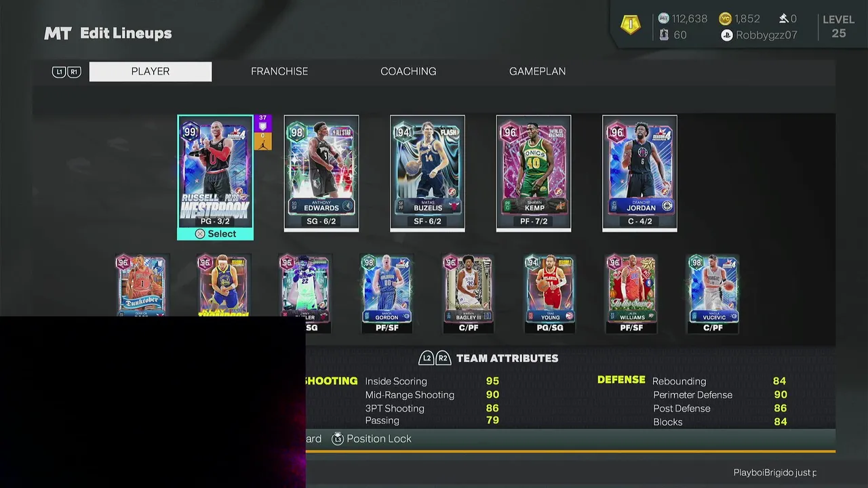Click the DEFENSE category heading
The height and width of the screenshot is (488, 868).
[621, 380]
